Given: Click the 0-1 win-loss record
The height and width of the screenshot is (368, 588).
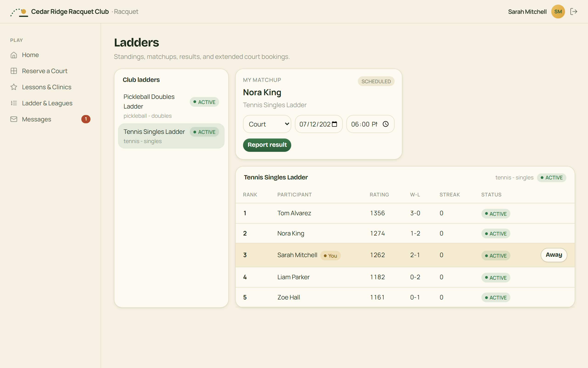Looking at the screenshot, I should pyautogui.click(x=415, y=297).
